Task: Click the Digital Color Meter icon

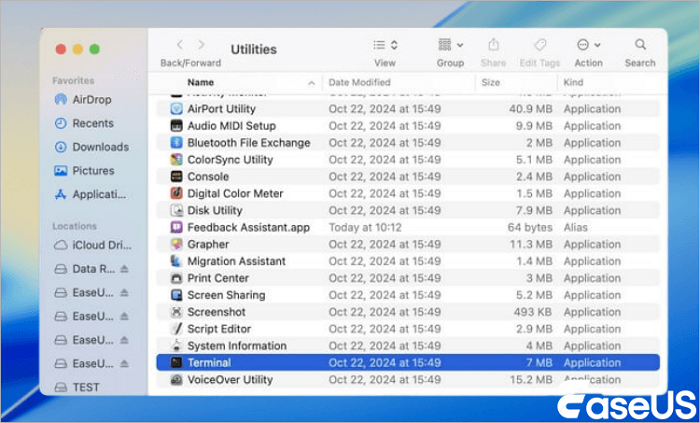Action: [177, 194]
